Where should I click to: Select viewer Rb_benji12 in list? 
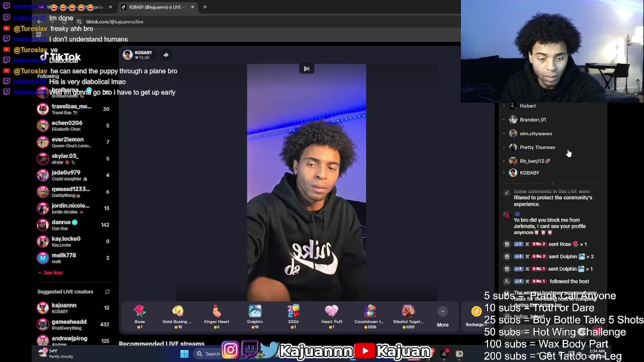[535, 161]
